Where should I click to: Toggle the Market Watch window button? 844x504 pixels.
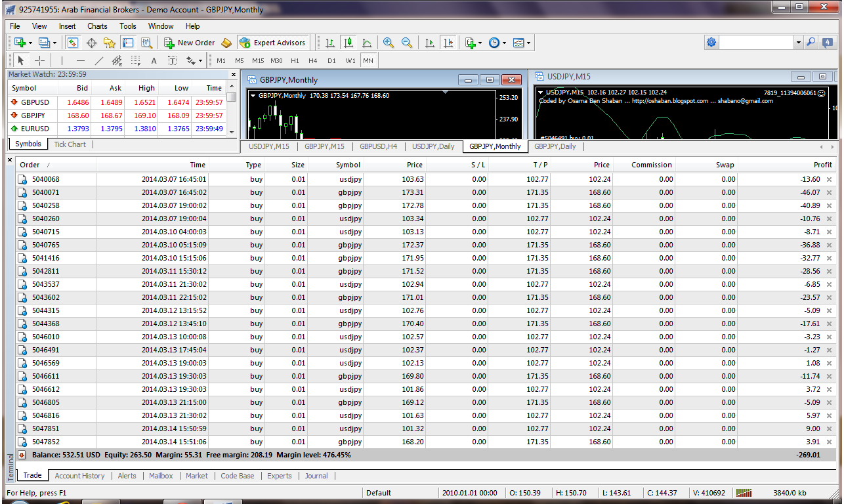[x=73, y=43]
